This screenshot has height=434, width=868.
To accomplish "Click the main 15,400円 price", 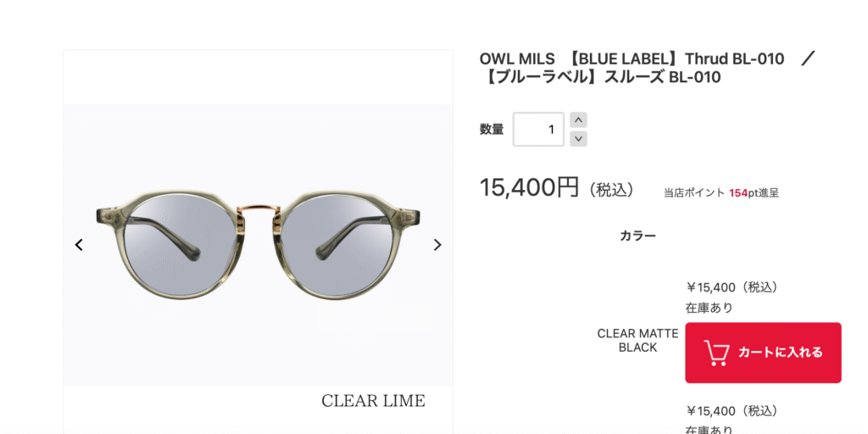I will [529, 187].
